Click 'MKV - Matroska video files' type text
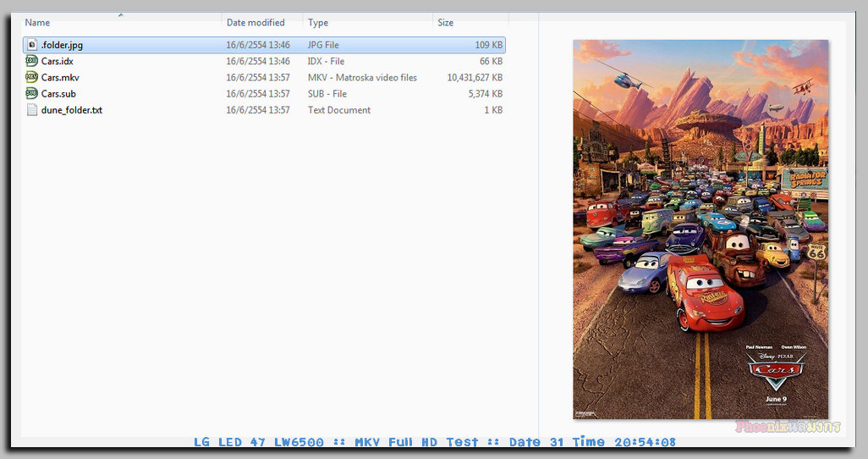This screenshot has height=459, width=868. (363, 77)
